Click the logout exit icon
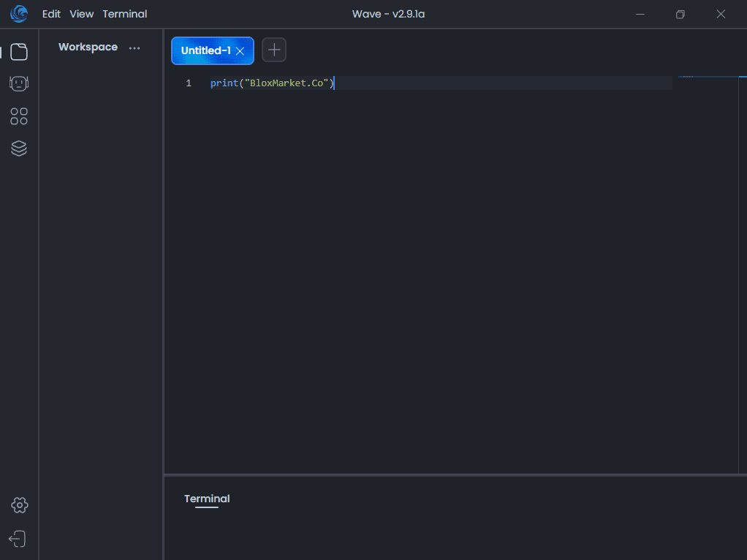This screenshot has height=560, width=747. 17,539
